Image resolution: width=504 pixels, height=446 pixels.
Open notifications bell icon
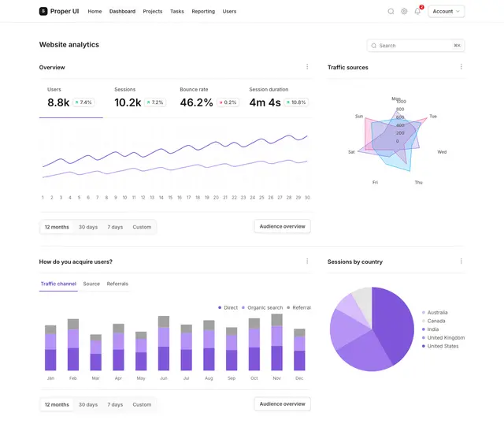417,11
